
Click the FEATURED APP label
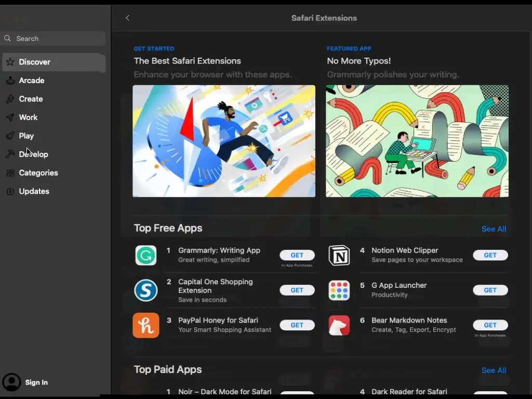point(349,48)
